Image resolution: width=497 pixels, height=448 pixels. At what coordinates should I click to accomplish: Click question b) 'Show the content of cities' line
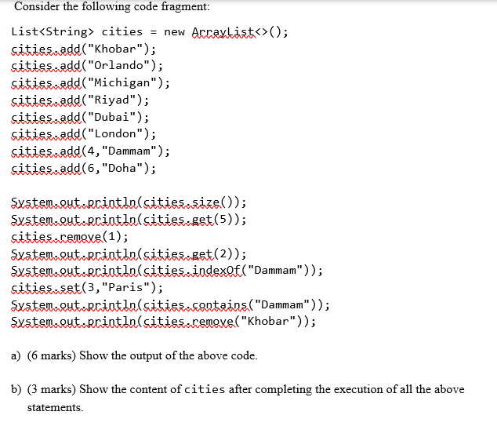[238, 389]
